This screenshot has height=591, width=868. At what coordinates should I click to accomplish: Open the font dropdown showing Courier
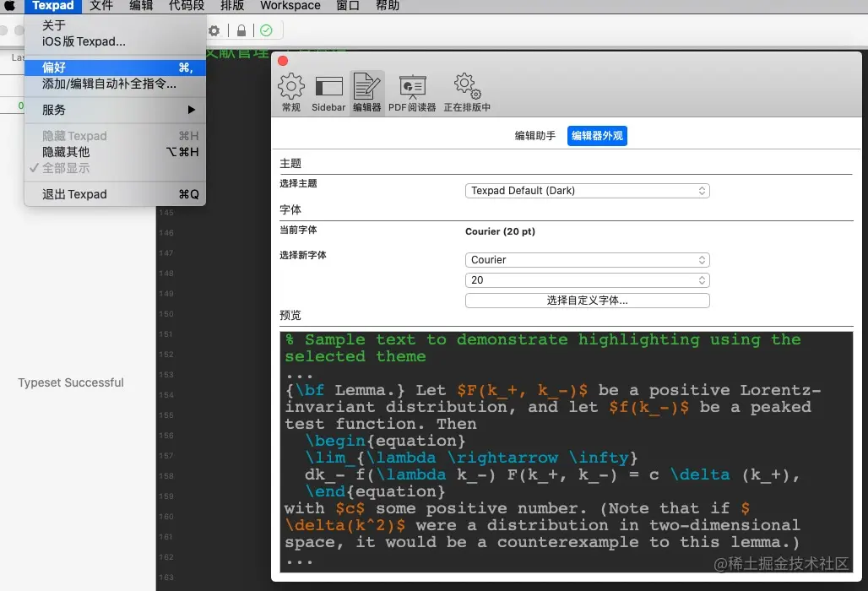[588, 259]
